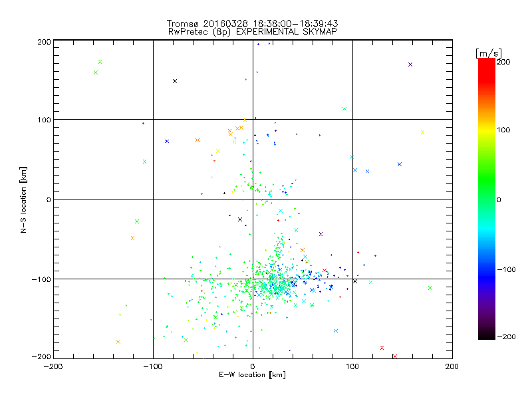This screenshot has width=532, height=399.
Task: Click the green X marker at far right edge
Action: coord(430,288)
